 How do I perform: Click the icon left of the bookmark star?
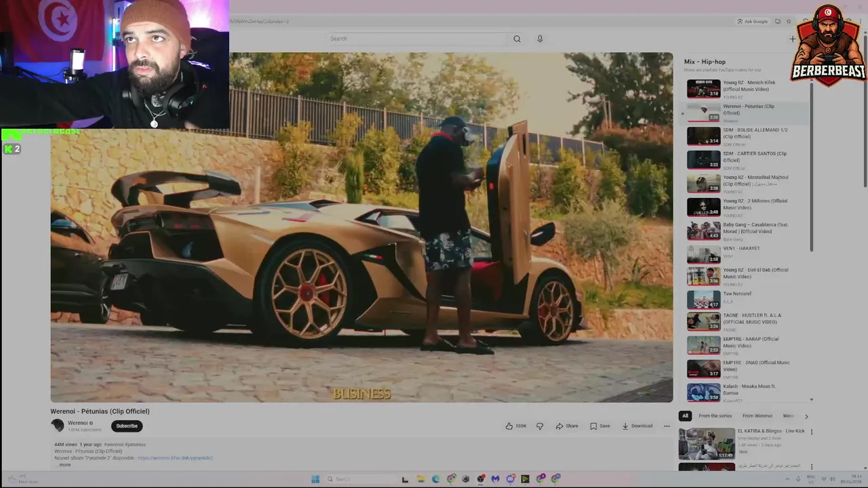pyautogui.click(x=778, y=21)
